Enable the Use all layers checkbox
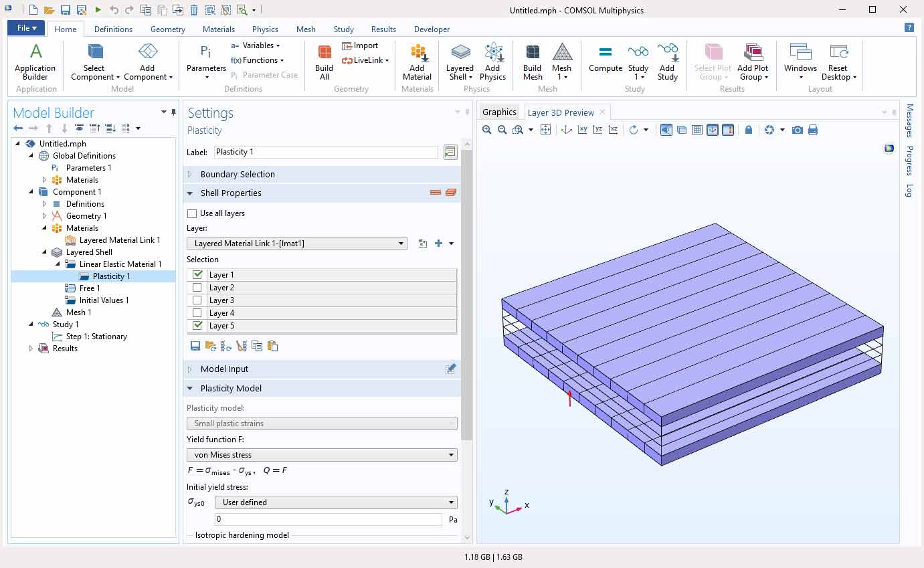This screenshot has width=924, height=568. (193, 213)
